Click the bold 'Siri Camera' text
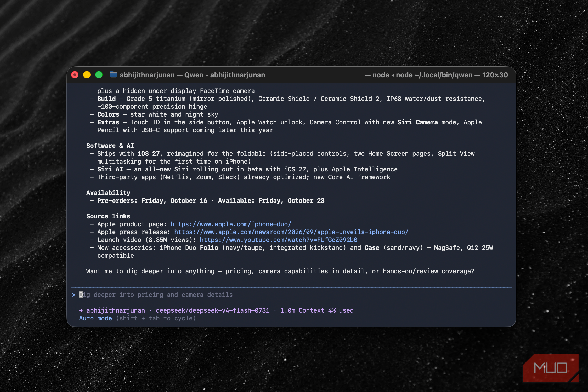Screen dimensions: 588x392 click(x=417, y=122)
